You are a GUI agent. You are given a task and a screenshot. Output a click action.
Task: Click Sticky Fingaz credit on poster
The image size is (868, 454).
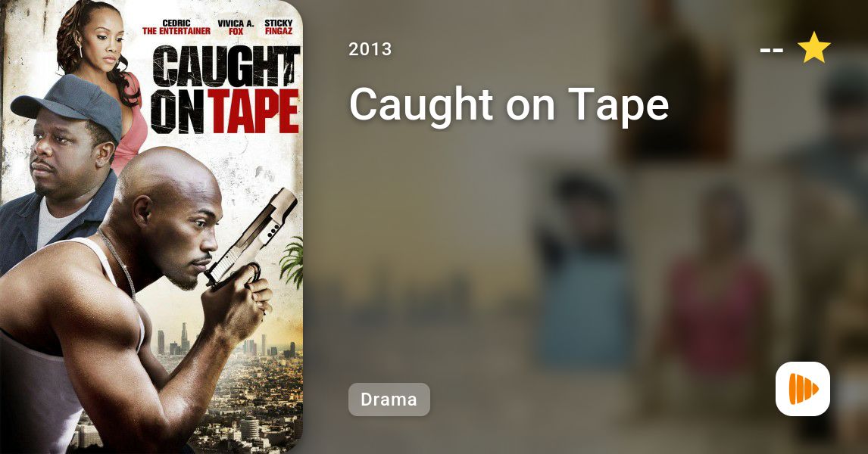[x=278, y=27]
